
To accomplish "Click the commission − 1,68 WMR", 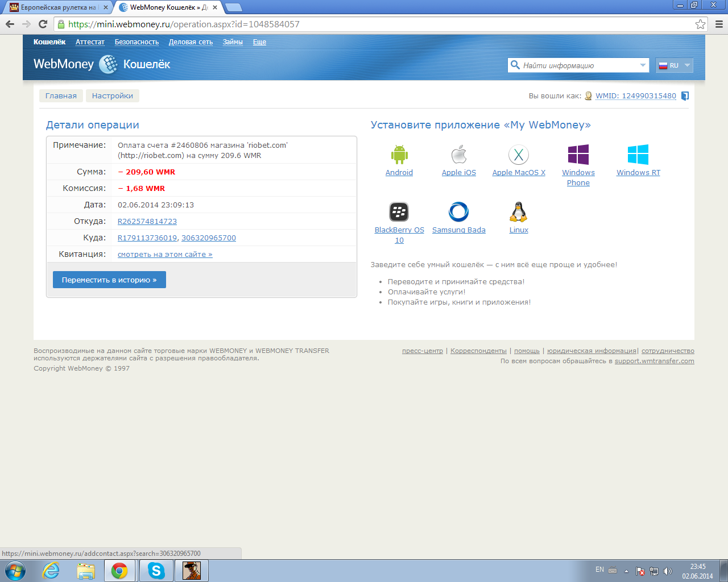I will click(142, 189).
